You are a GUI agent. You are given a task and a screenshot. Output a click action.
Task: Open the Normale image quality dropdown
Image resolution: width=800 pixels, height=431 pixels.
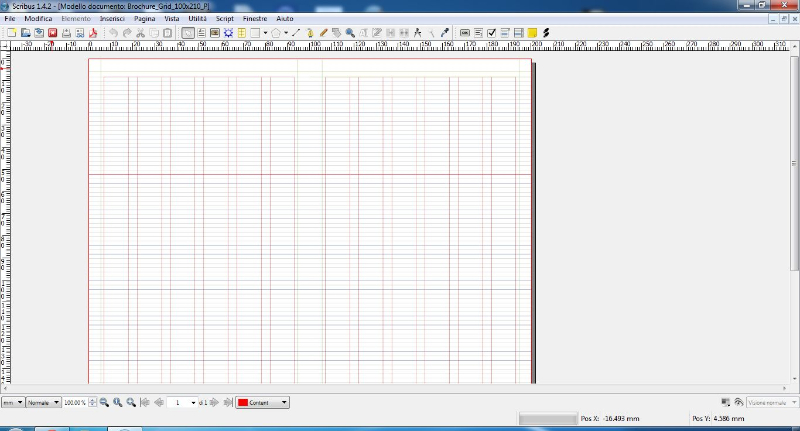pos(43,402)
